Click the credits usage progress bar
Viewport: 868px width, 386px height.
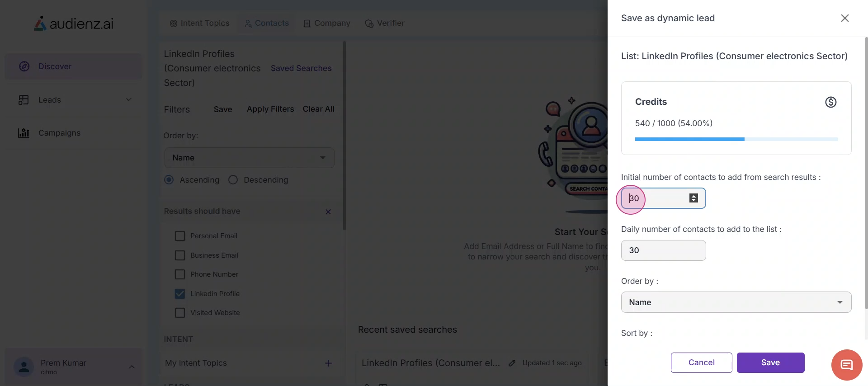click(x=736, y=139)
